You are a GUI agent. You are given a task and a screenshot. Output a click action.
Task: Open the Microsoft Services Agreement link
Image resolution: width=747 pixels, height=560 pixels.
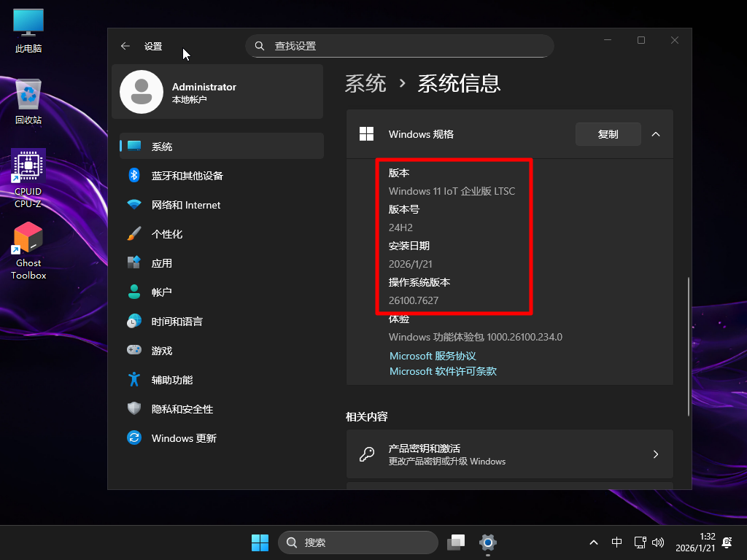[433, 356]
